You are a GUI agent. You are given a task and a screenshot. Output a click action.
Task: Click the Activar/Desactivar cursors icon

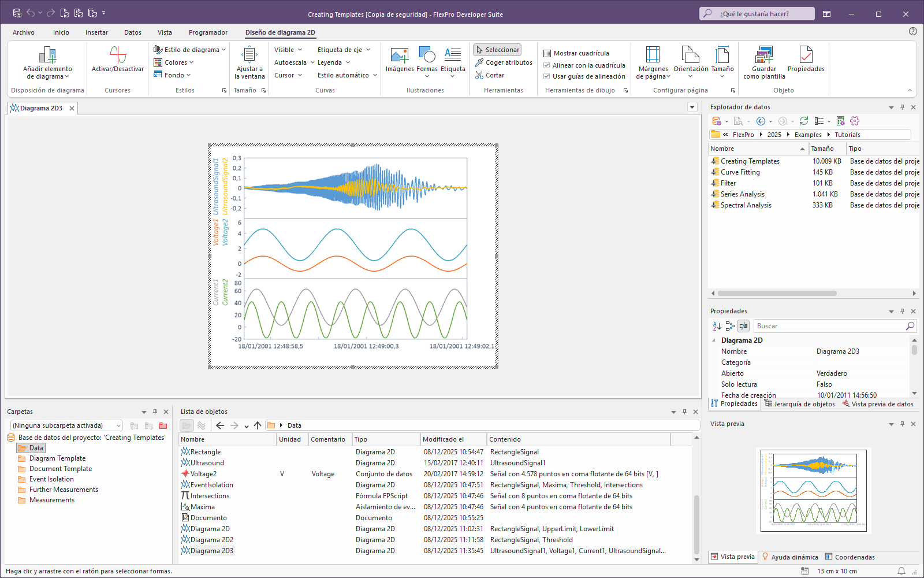118,55
